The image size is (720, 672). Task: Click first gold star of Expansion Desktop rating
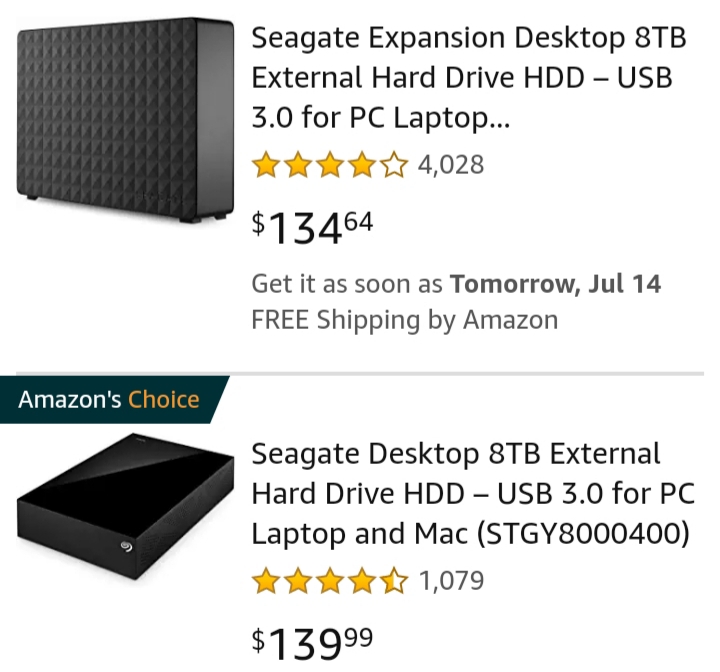tap(266, 165)
